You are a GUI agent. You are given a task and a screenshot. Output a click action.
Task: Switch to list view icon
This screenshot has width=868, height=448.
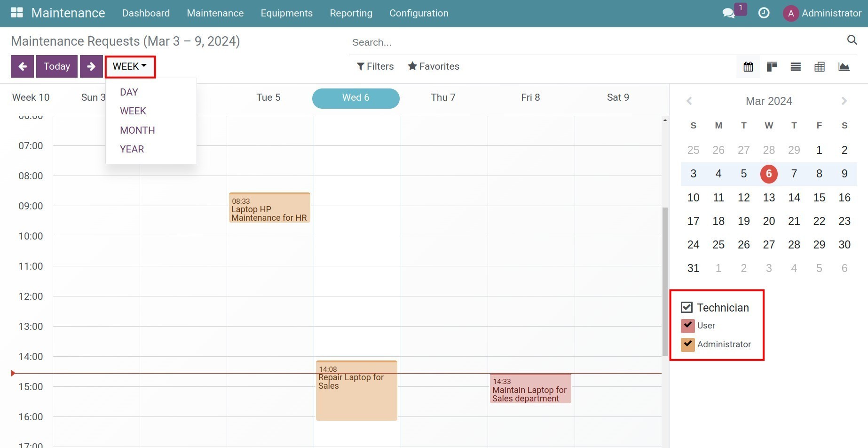tap(796, 67)
